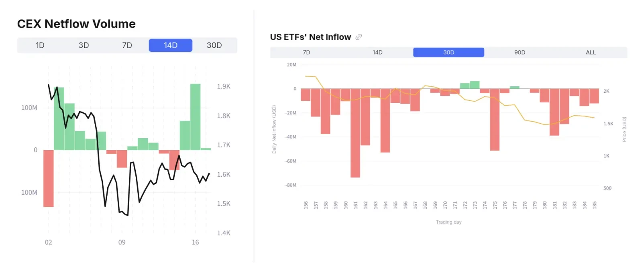This screenshot has width=644, height=263.
Task: Click the tallest green bar near 16
Action: tap(196, 117)
